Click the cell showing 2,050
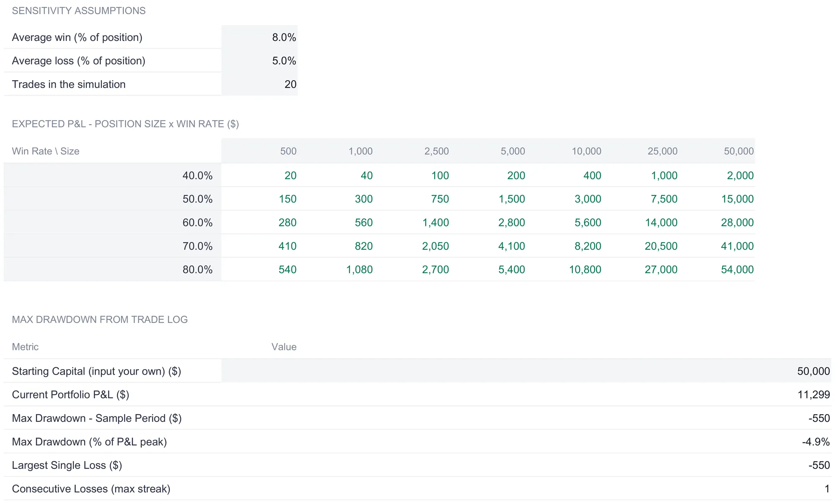Screen dimensions: 835x504 click(435, 246)
